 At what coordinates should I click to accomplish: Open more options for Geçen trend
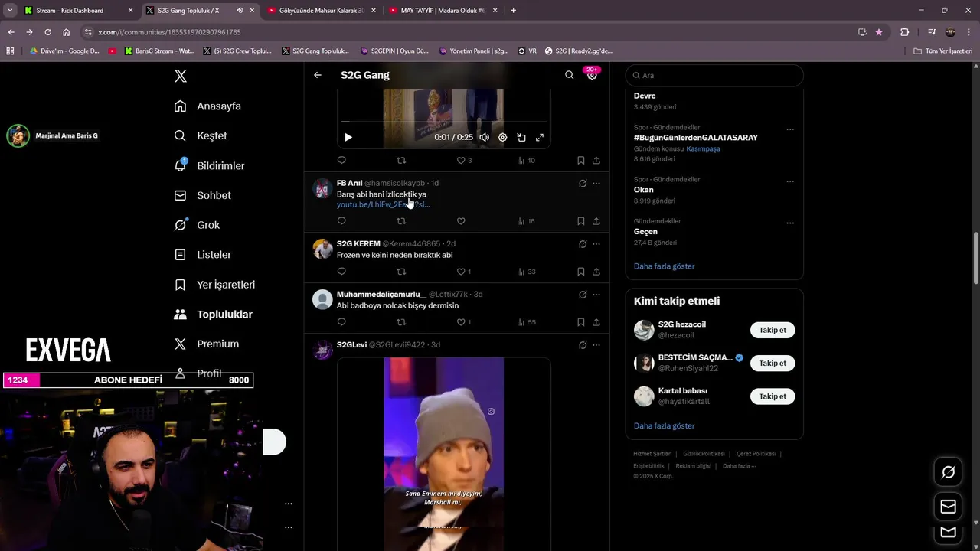[790, 223]
